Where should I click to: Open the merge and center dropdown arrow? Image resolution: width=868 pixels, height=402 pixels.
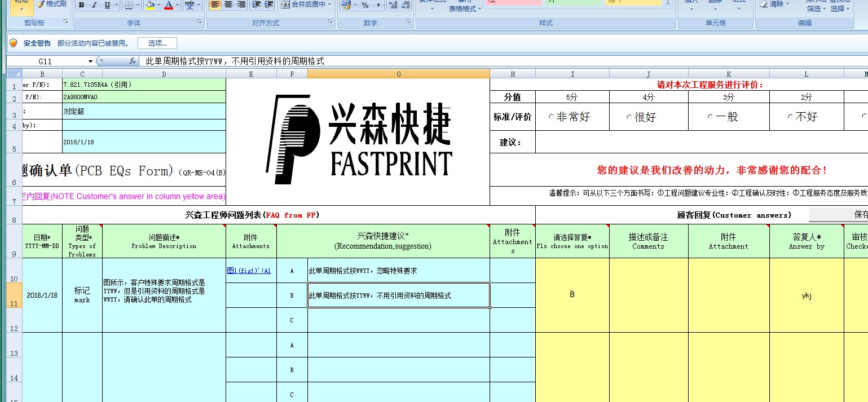(330, 5)
